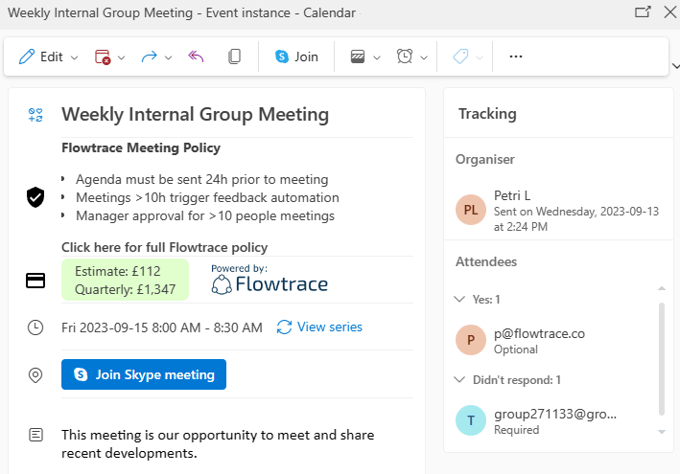Open the Edit dropdown arrow
This screenshot has width=680, height=474.
click(74, 57)
